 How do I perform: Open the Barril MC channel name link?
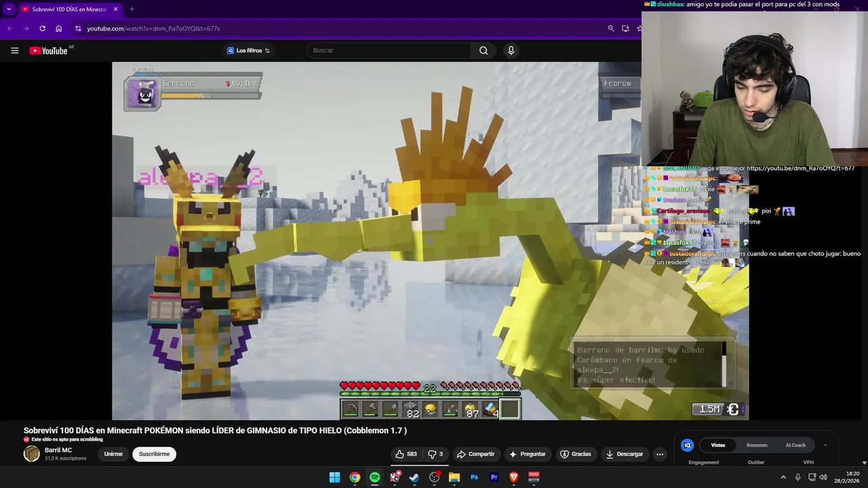(58, 450)
